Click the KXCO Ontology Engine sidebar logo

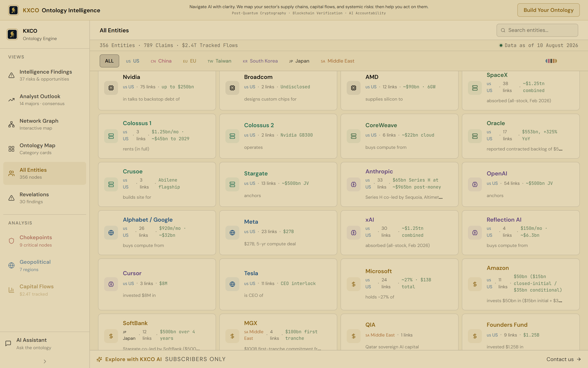[x=12, y=34]
